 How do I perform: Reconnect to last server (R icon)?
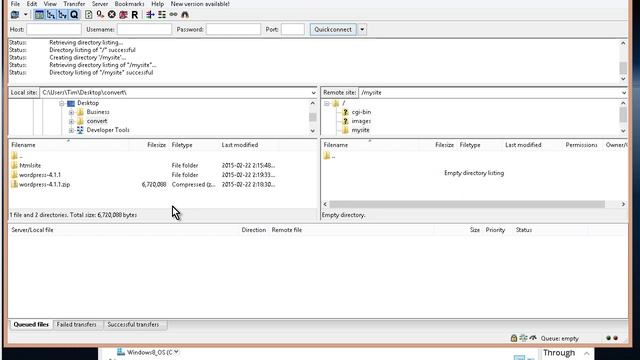coord(134,15)
